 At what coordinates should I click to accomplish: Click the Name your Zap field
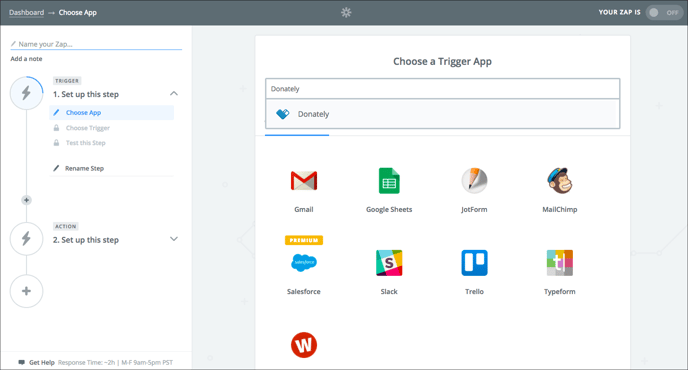[x=96, y=44]
